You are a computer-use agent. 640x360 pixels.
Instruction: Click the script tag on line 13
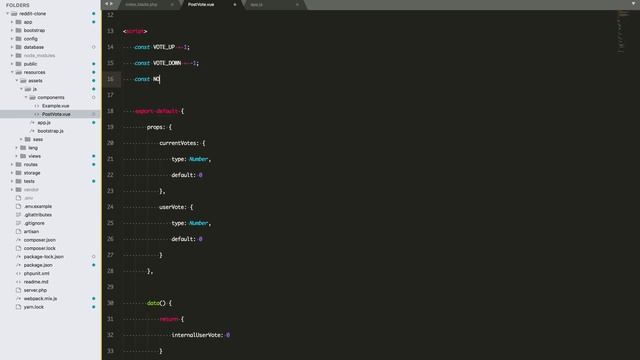(135, 31)
